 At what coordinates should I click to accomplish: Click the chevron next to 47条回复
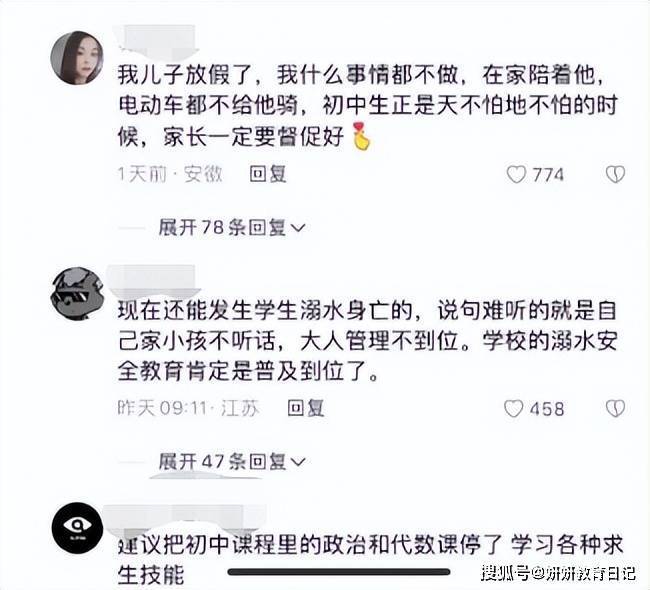coord(298,462)
